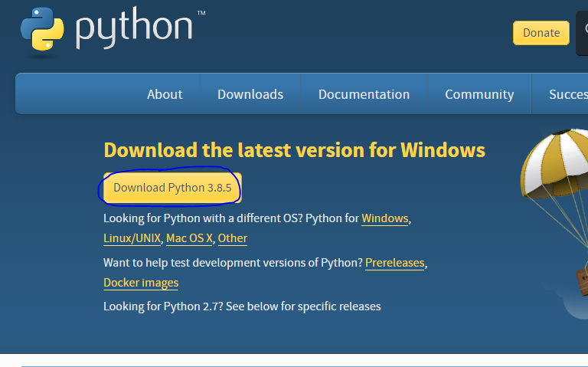This screenshot has height=367, width=588.
Task: Open the Community menu
Action: coord(479,94)
